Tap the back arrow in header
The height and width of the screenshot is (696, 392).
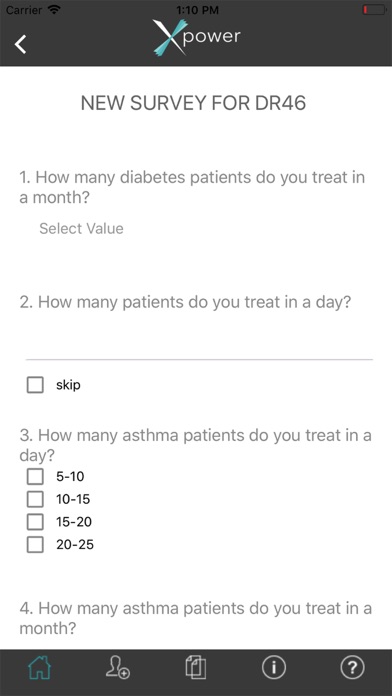point(20,44)
